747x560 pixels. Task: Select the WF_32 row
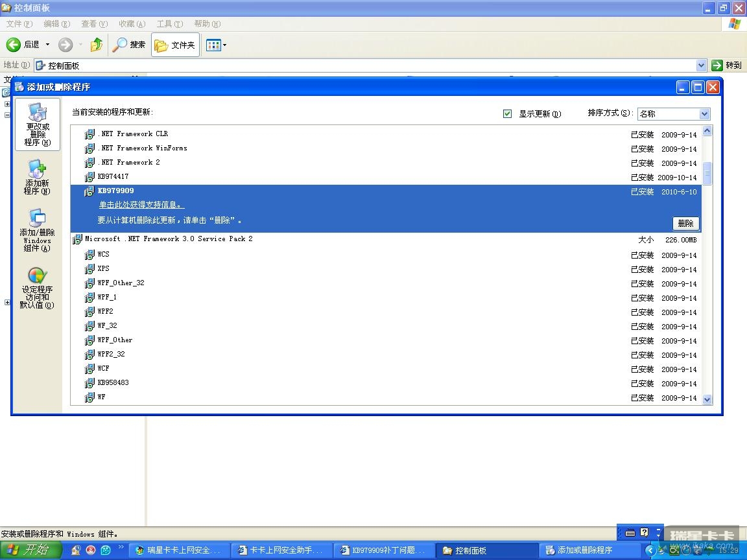point(386,326)
